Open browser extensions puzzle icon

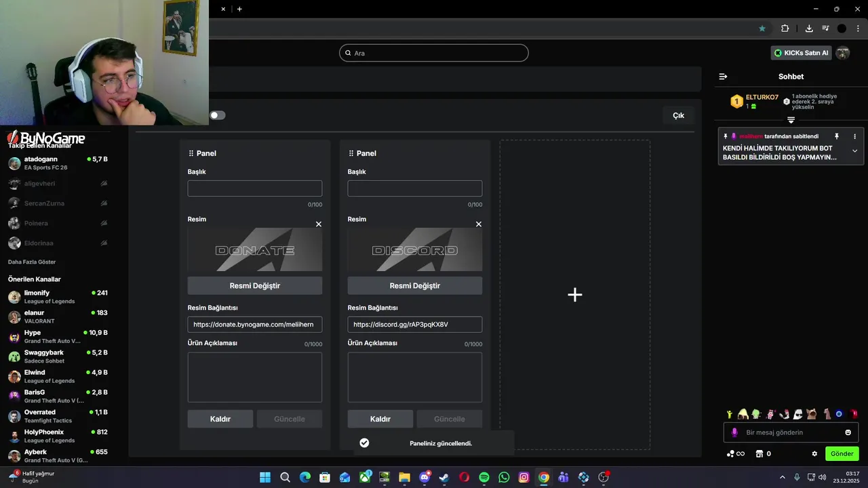click(x=785, y=28)
